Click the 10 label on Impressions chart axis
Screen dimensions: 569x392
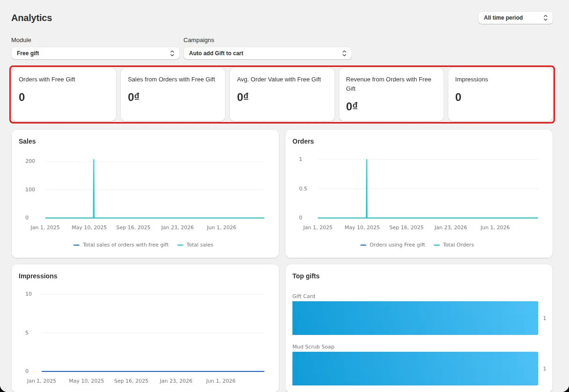coord(29,294)
